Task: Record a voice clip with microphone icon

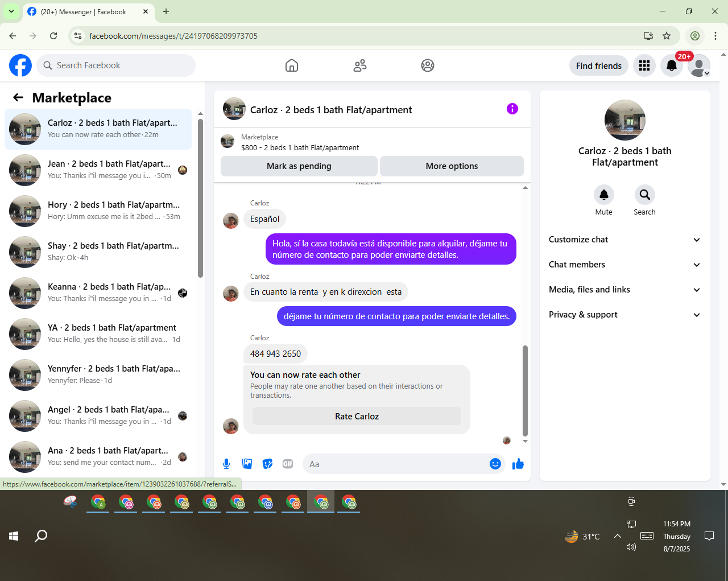Action: pyautogui.click(x=226, y=464)
